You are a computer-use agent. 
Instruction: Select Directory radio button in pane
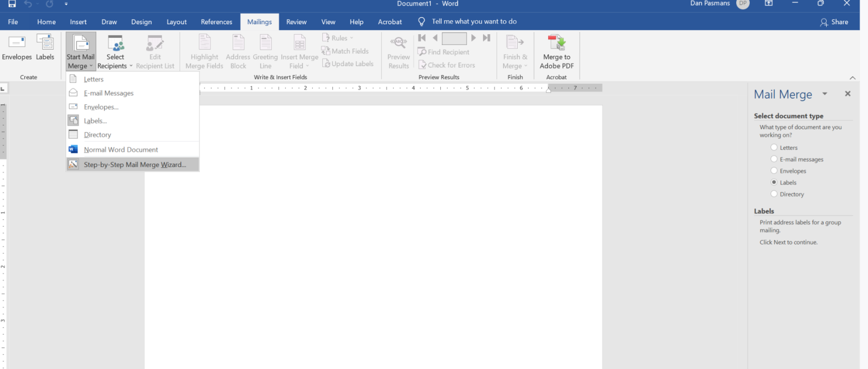pyautogui.click(x=774, y=194)
